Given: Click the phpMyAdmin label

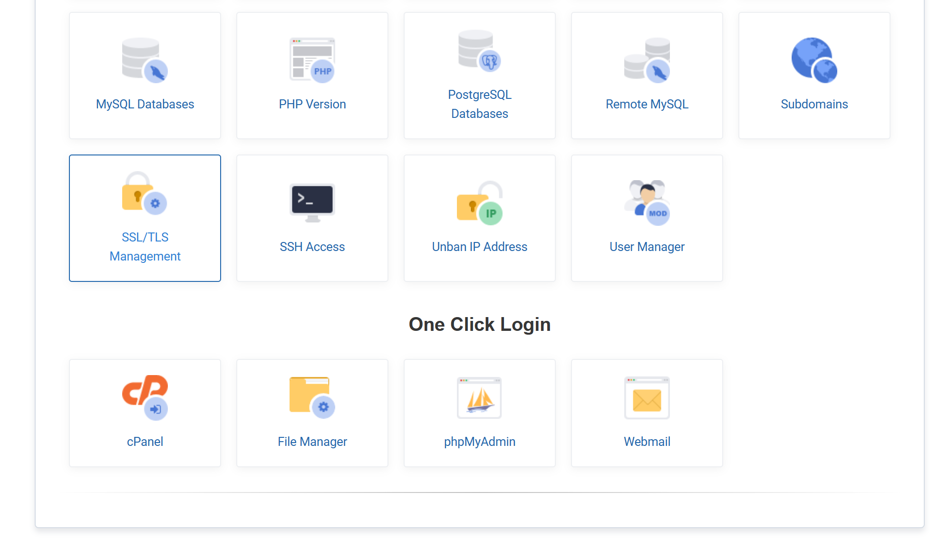Looking at the screenshot, I should (480, 442).
